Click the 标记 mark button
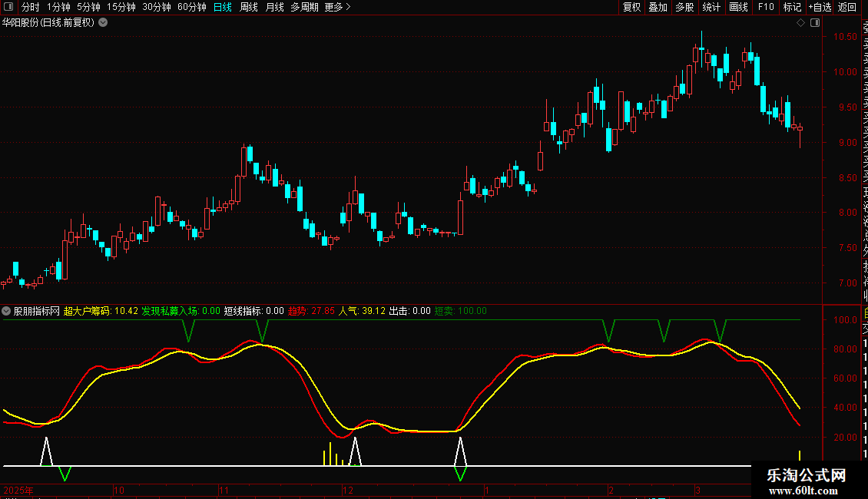This screenshot has width=868, height=499. (792, 7)
